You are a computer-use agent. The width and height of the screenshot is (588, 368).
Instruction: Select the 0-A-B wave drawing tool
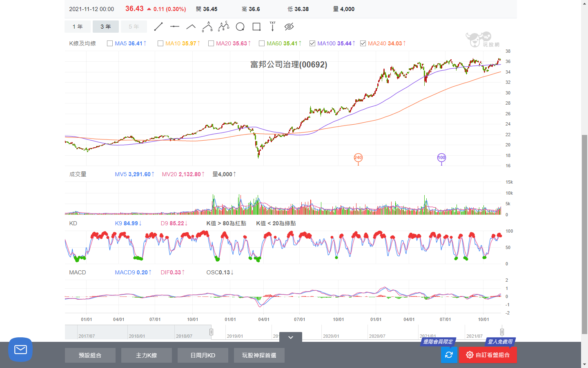(x=207, y=27)
